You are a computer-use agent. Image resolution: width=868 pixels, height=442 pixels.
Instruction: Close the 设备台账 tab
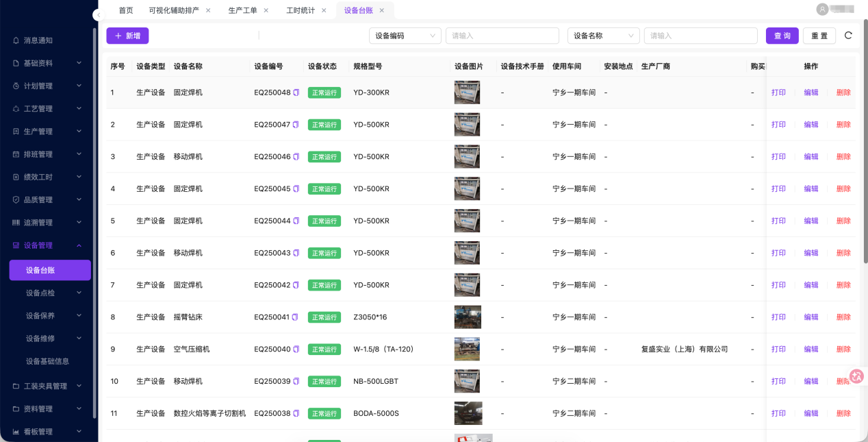tap(382, 10)
